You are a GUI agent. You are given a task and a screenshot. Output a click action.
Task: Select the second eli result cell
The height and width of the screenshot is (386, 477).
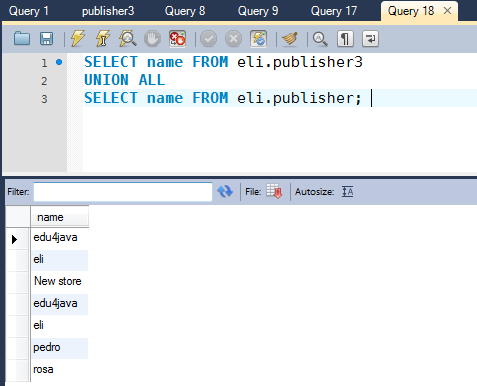coord(59,325)
